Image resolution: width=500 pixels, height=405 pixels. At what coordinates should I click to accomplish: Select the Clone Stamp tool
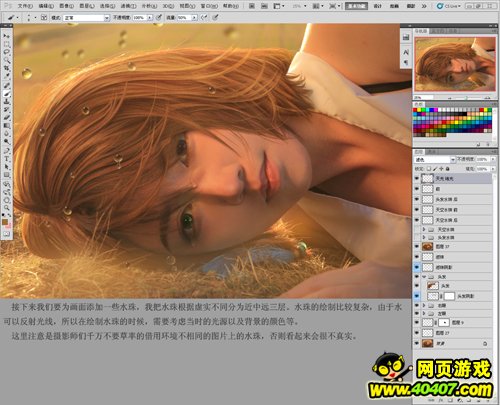7,102
